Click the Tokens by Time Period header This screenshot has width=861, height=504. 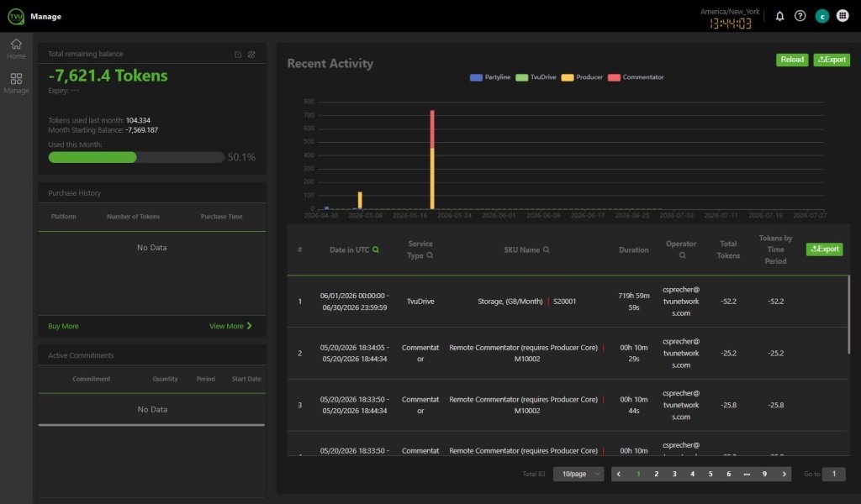click(x=775, y=249)
